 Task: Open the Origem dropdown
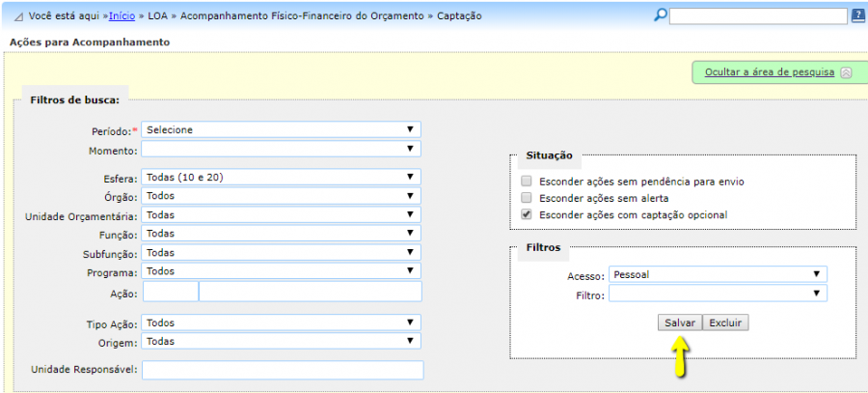click(282, 342)
